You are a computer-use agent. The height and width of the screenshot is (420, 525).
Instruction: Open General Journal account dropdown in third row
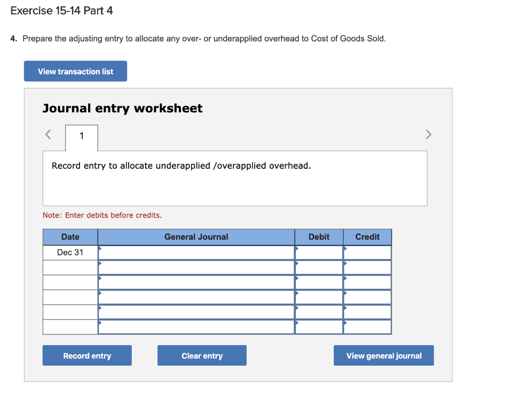click(x=196, y=283)
